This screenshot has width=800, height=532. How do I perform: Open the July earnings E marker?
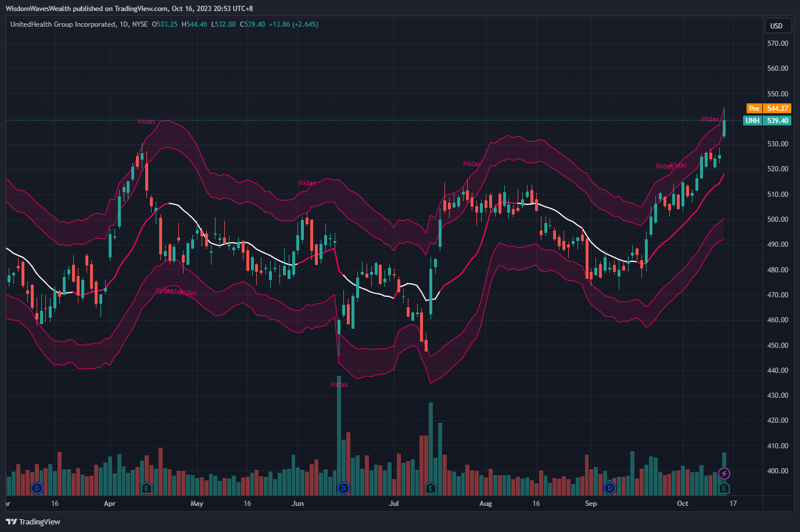point(431,488)
